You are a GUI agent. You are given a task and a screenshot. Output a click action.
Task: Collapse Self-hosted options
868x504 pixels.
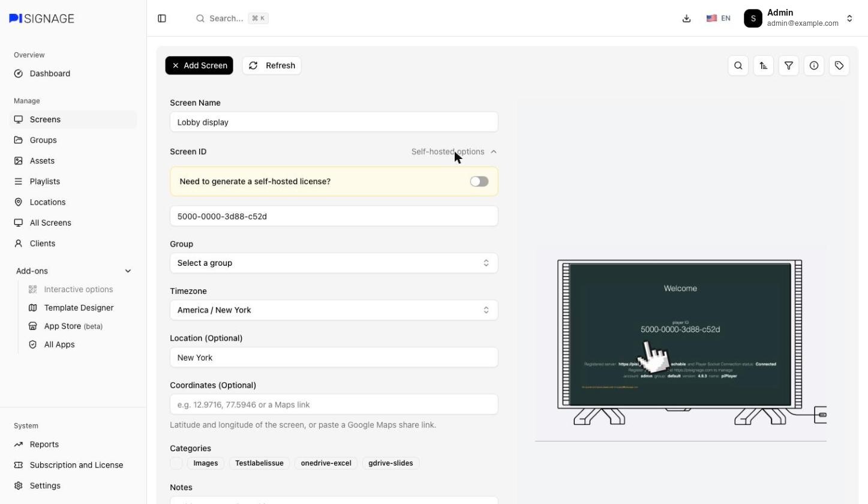[x=454, y=152]
